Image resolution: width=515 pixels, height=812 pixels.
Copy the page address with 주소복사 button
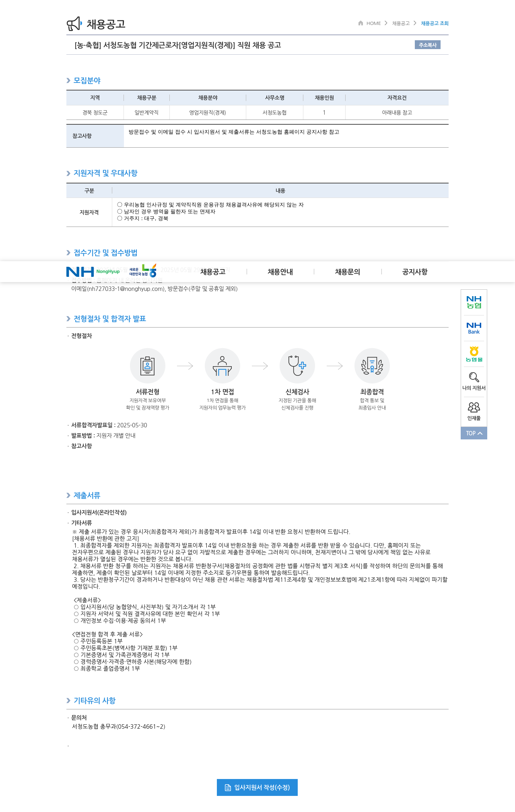428,45
